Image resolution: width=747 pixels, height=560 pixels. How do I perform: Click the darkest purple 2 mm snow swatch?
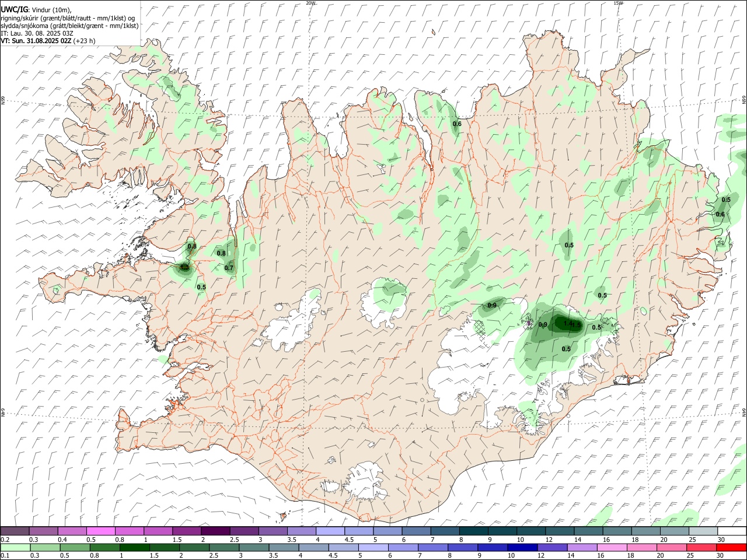pos(215,531)
